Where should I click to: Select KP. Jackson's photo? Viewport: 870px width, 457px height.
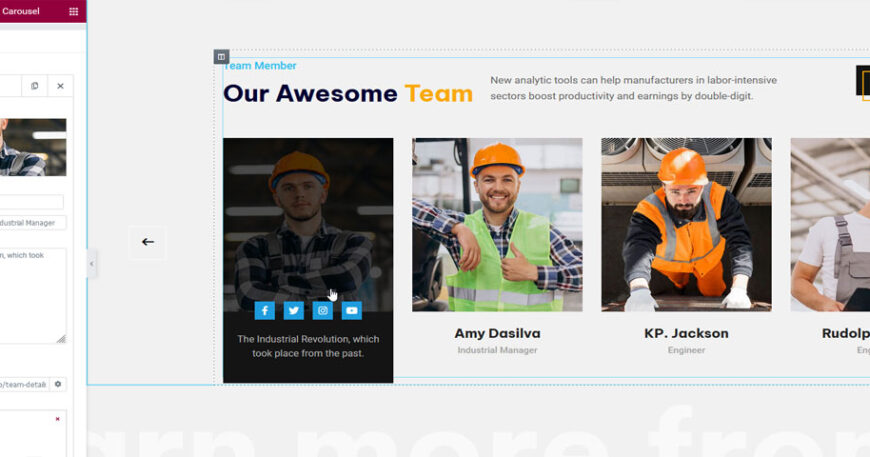point(686,225)
